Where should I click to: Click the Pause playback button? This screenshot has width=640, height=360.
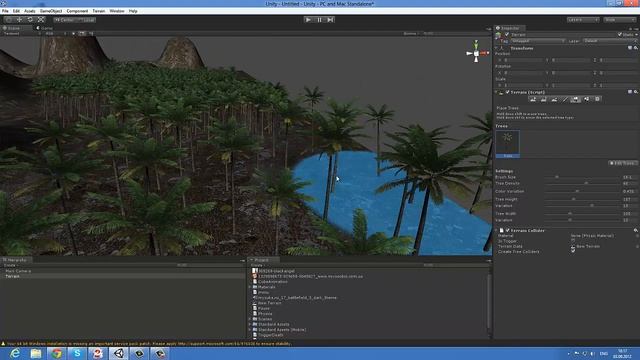point(319,20)
